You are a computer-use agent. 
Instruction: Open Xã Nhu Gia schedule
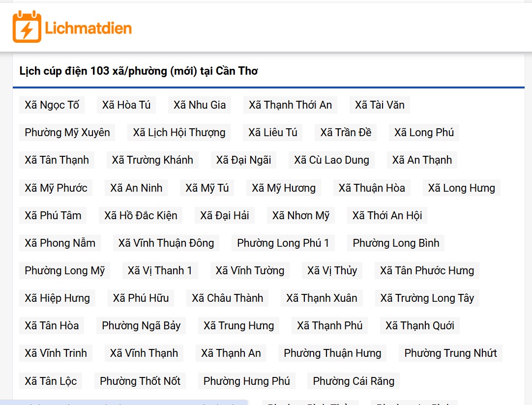click(x=200, y=105)
